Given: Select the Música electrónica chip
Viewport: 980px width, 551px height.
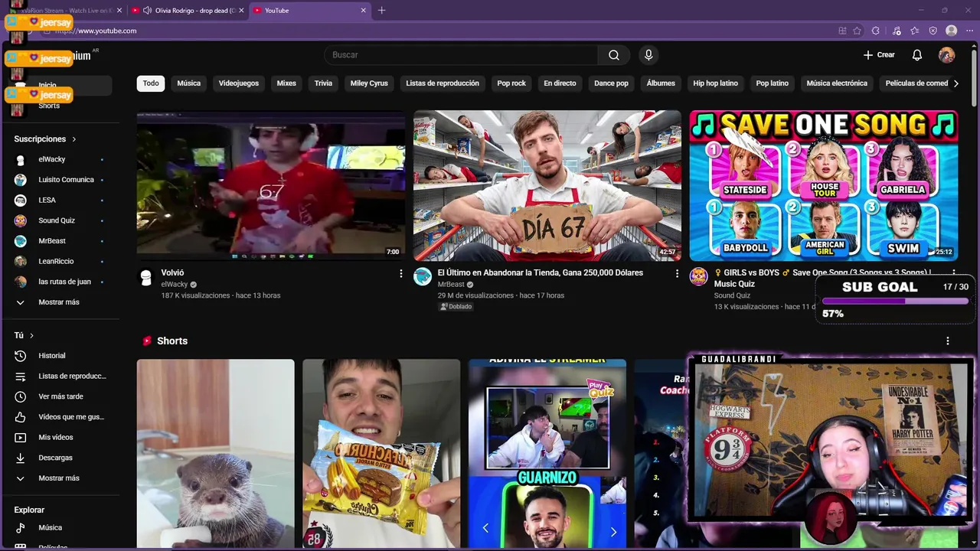Looking at the screenshot, I should pyautogui.click(x=837, y=83).
